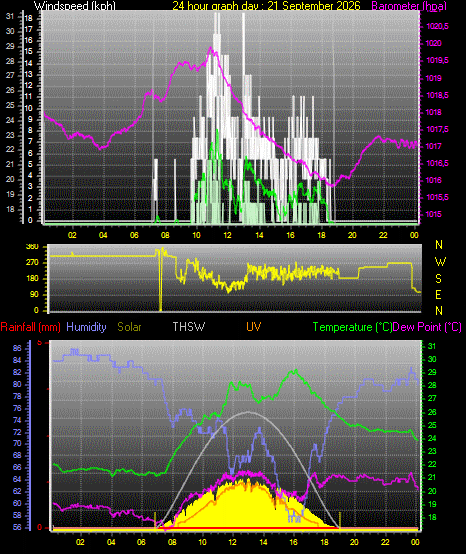Click the '1018' barometer axis value

[x=434, y=112]
